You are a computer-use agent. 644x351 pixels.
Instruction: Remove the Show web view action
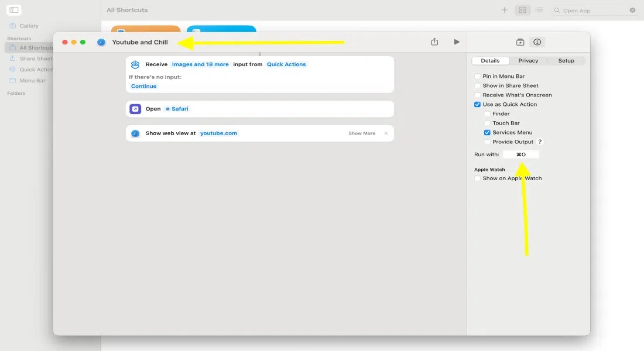pos(386,133)
